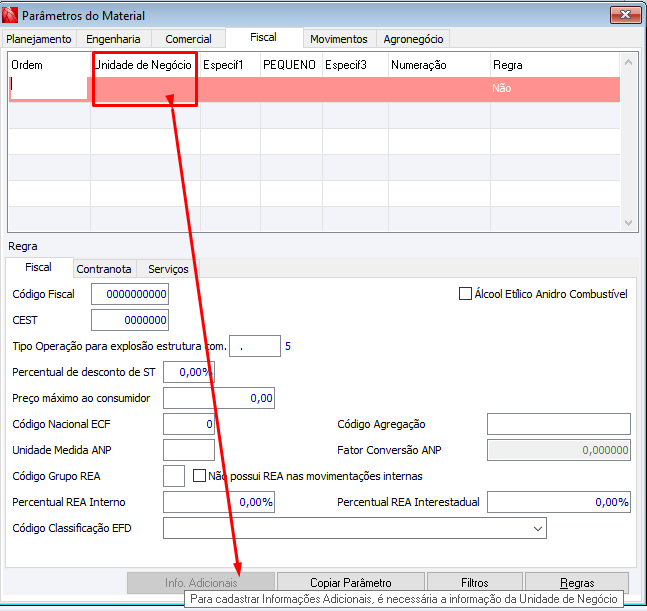Focus the Código Agregação input field

tap(559, 424)
